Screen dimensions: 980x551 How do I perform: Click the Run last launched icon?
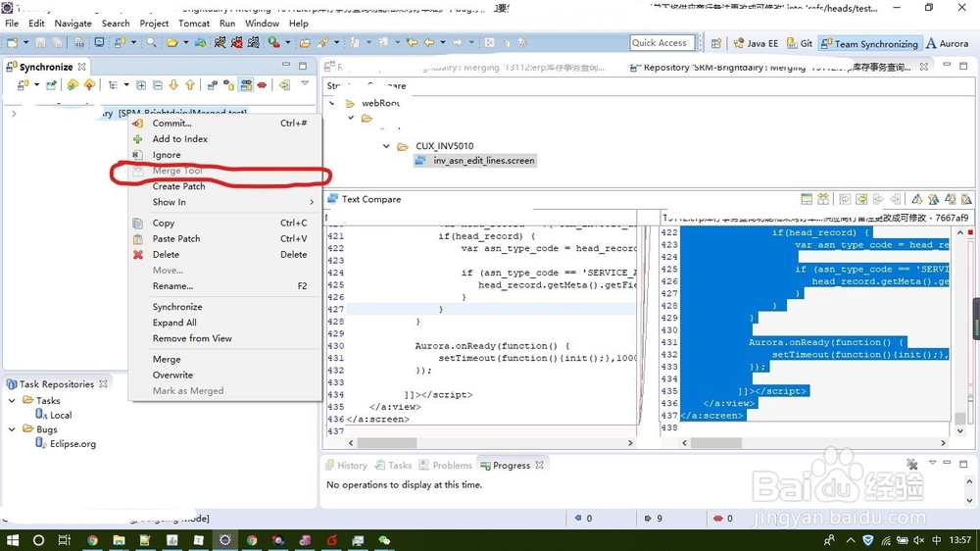[x=273, y=42]
